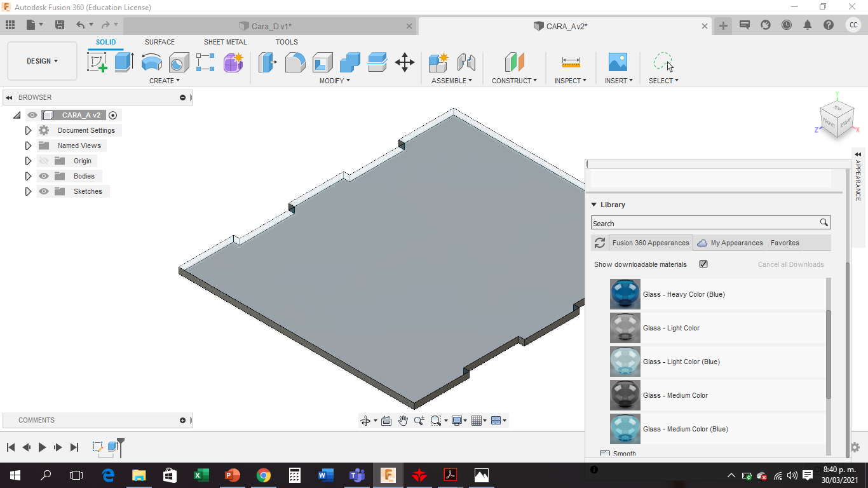868x488 pixels.
Task: Select Glass - Medium Color (Blue) swatch
Action: coord(625,429)
